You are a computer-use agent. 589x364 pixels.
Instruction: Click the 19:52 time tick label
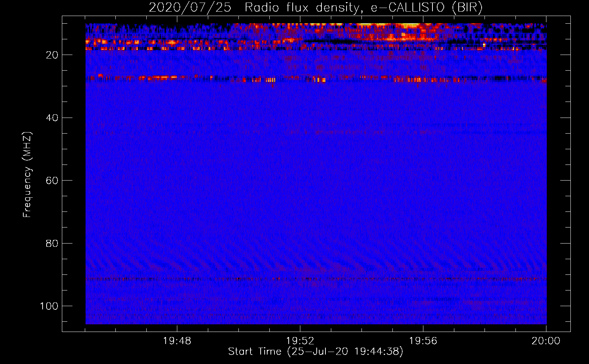point(300,341)
